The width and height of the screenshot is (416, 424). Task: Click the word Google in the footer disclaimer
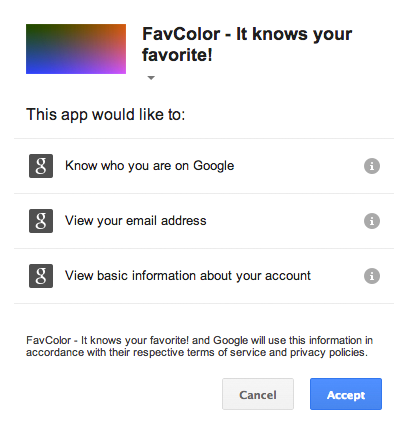231,340
